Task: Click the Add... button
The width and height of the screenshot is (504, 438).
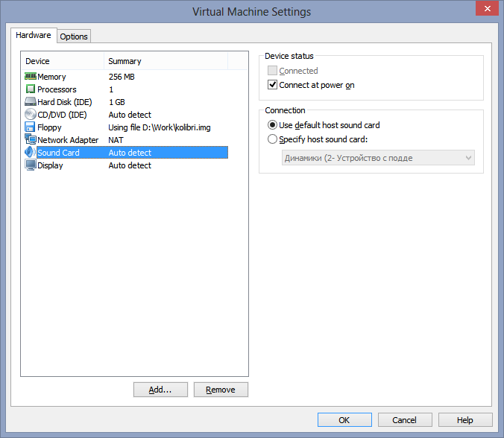Action: tap(160, 390)
